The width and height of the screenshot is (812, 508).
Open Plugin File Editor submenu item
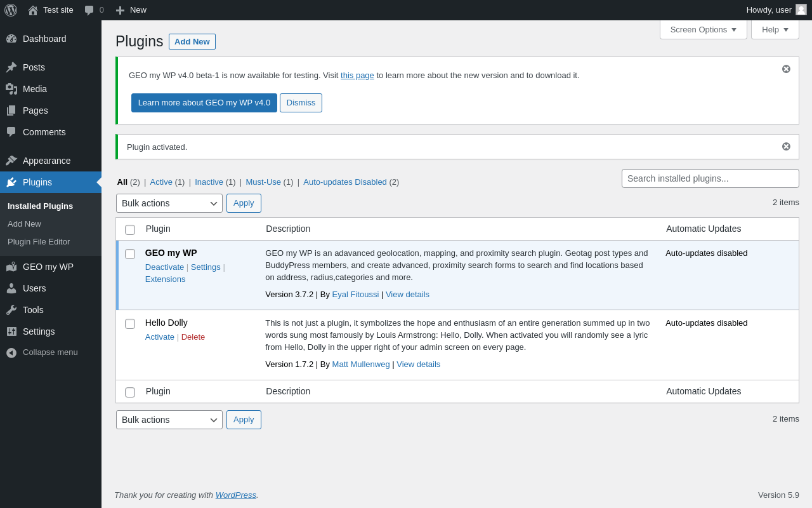coord(39,242)
